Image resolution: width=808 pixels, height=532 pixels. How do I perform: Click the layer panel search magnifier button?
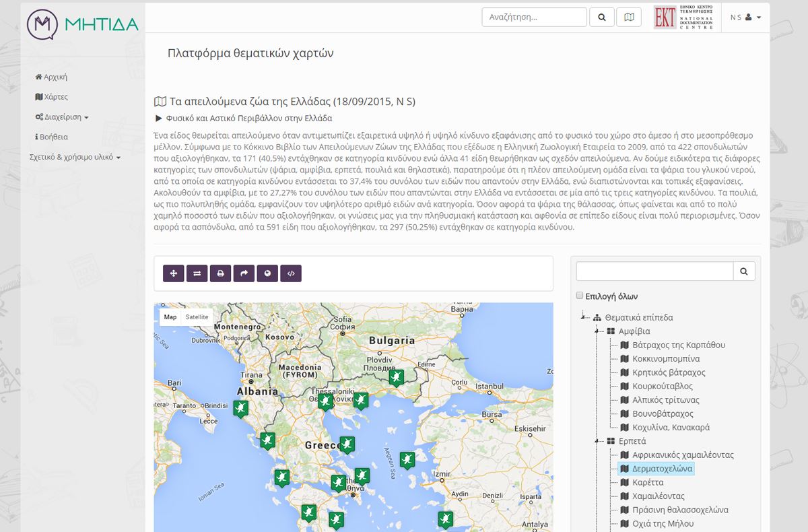[x=744, y=271]
